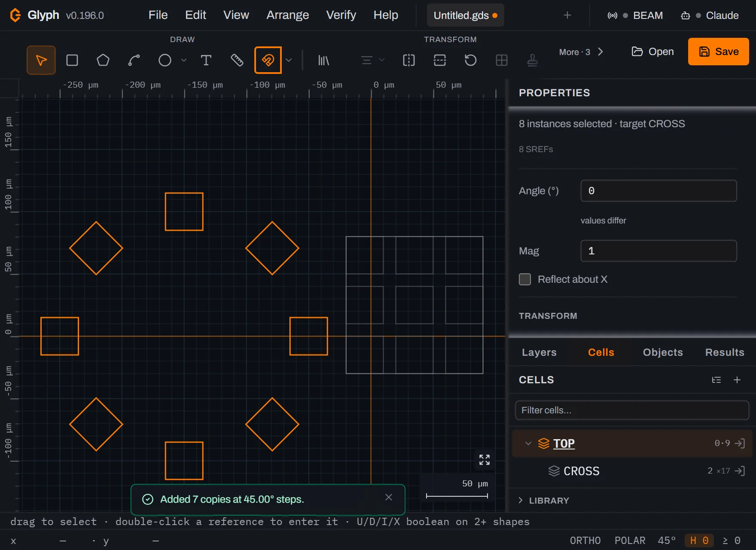Pick the polygon draw tool

[x=103, y=60]
